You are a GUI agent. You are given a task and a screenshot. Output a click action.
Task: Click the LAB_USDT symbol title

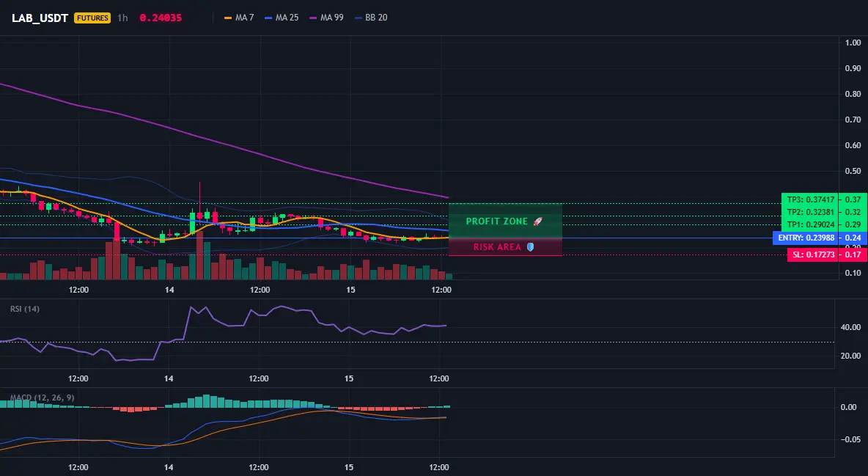coord(40,18)
